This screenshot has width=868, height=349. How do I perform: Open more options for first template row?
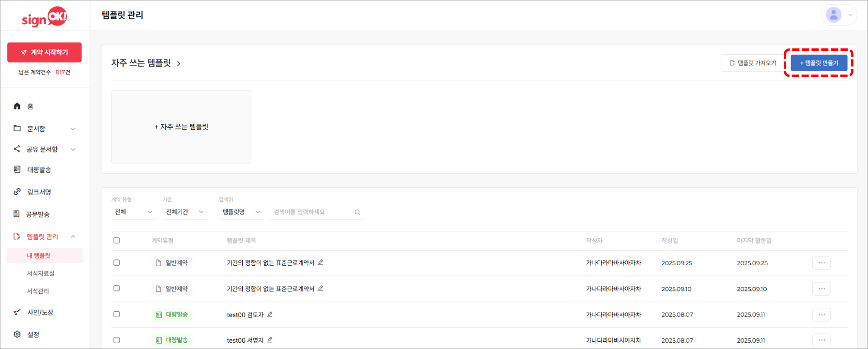821,263
